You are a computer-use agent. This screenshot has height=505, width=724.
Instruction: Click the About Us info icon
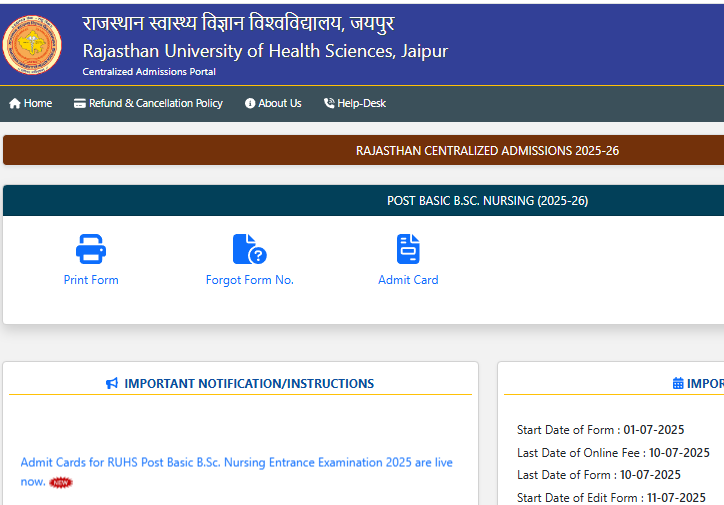coord(250,103)
